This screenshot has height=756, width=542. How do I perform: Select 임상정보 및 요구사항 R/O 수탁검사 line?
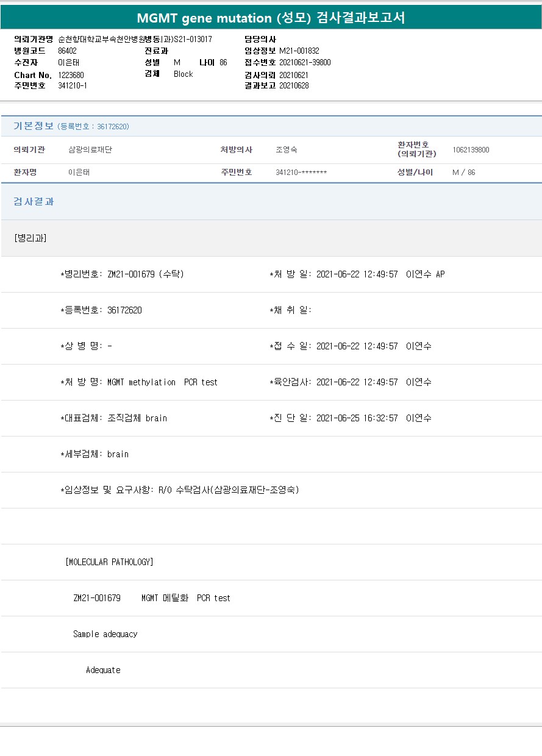179,490
